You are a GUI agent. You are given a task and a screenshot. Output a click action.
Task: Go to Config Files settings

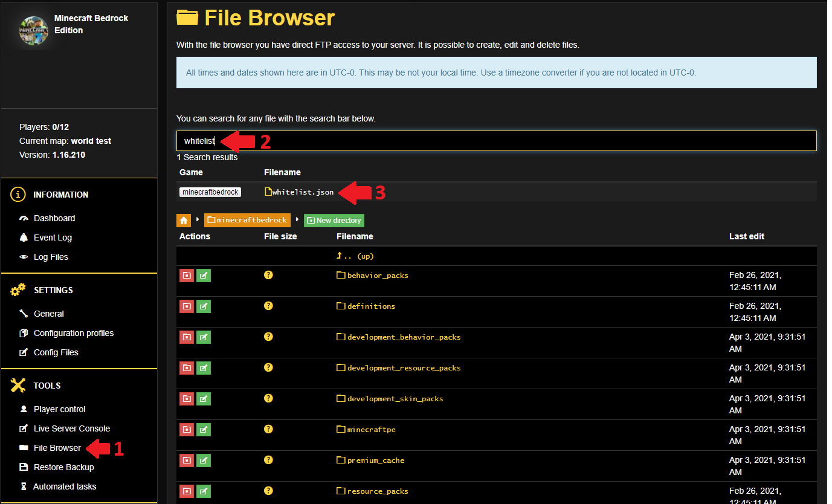click(x=56, y=352)
